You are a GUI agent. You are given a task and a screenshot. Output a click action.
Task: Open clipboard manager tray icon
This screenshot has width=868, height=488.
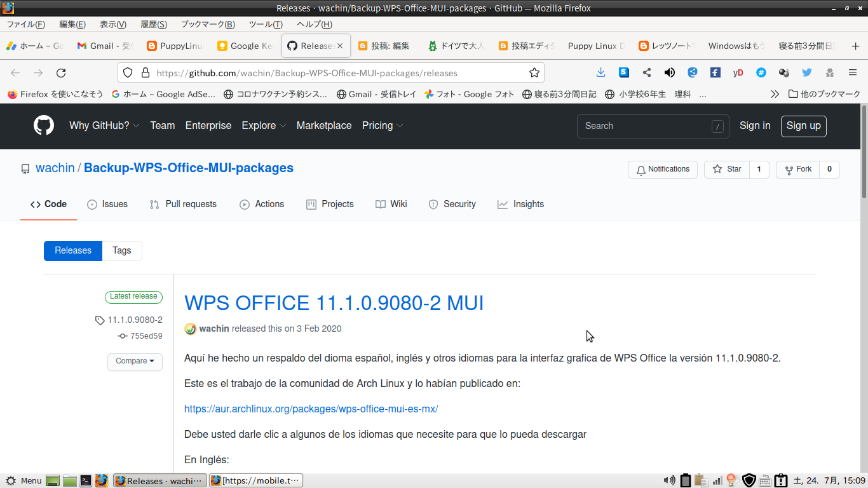click(701, 481)
